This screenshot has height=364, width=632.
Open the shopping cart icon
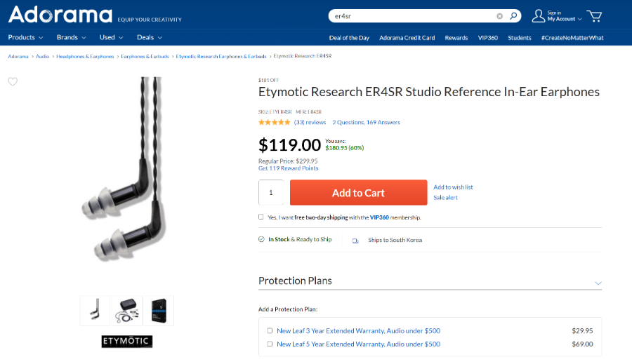tap(594, 16)
